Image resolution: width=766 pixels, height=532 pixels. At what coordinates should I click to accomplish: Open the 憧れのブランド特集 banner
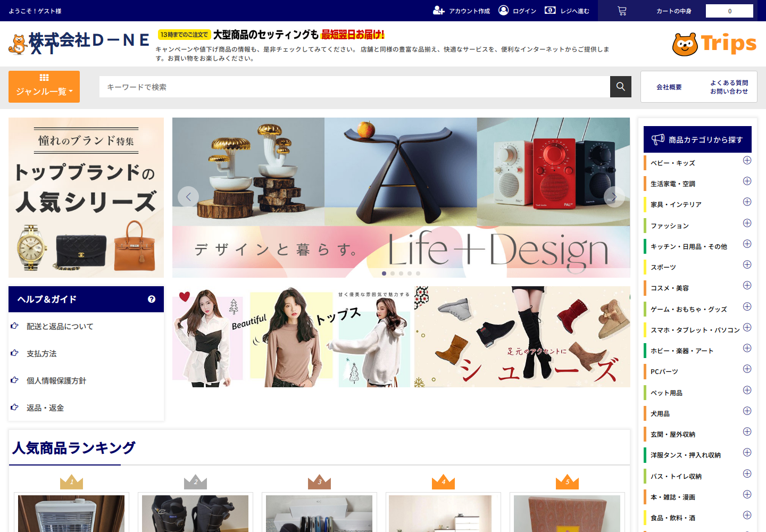[86, 197]
